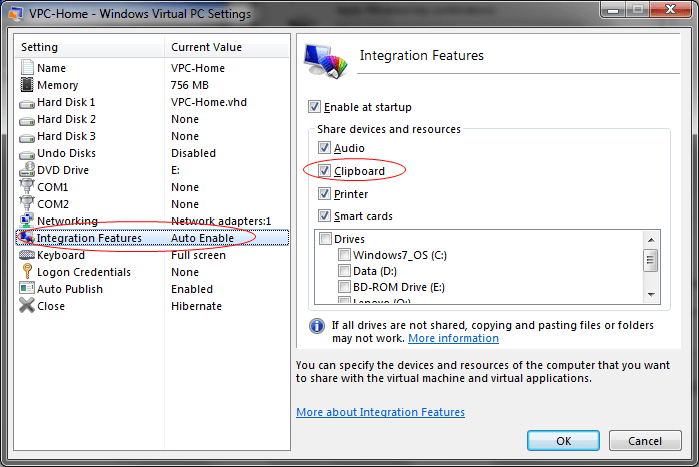Select the Undo Disks setting
699x467 pixels.
click(152, 153)
